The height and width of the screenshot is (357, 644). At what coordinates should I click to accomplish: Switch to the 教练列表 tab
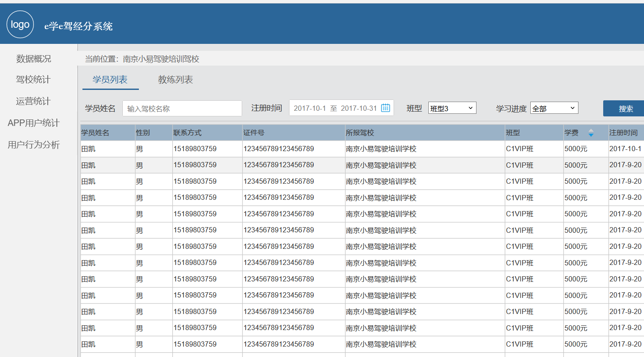tap(175, 79)
